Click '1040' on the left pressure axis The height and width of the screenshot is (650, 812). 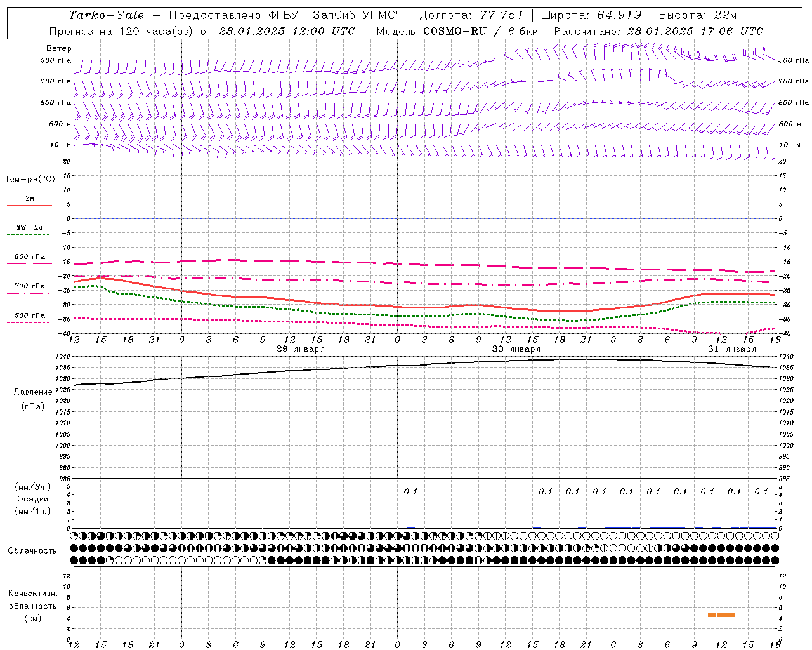pos(63,357)
